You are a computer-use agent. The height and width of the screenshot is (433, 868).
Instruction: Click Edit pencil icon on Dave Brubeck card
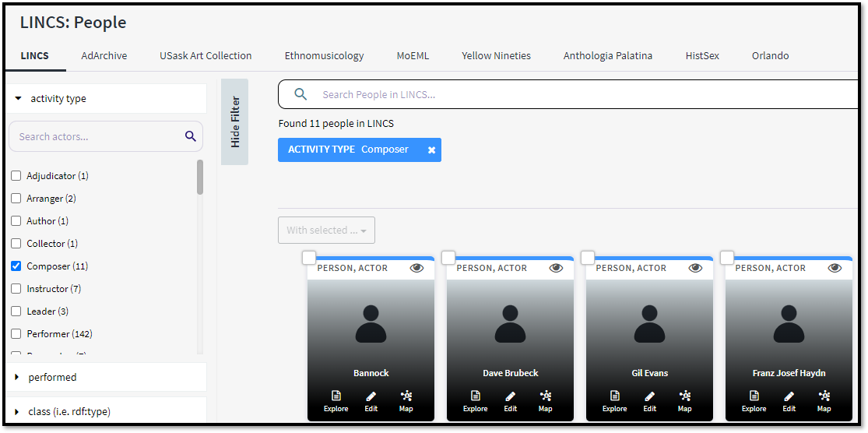[x=510, y=396]
